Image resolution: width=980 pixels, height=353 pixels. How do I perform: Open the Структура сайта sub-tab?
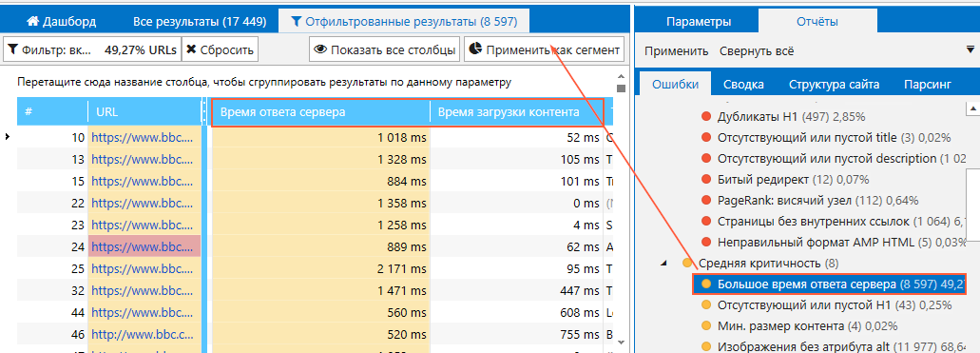834,85
